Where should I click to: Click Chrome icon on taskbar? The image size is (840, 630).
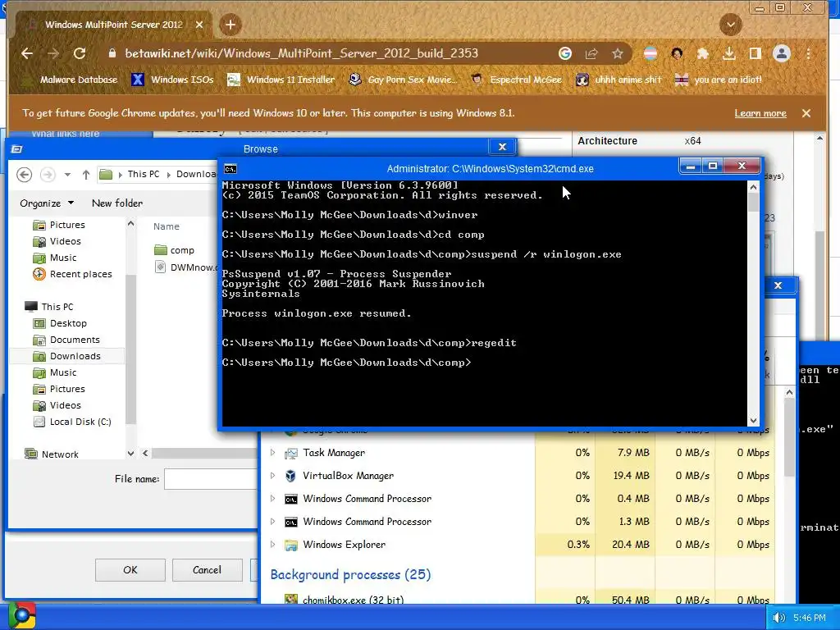(x=21, y=615)
